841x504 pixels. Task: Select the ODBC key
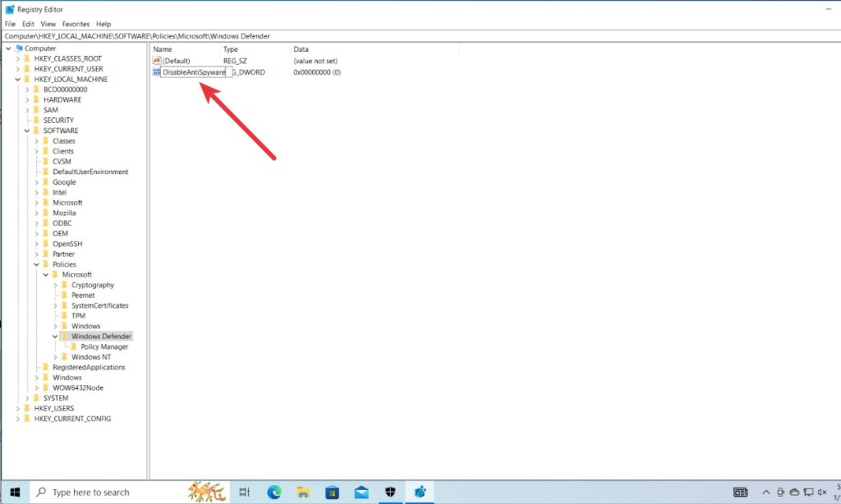(62, 223)
